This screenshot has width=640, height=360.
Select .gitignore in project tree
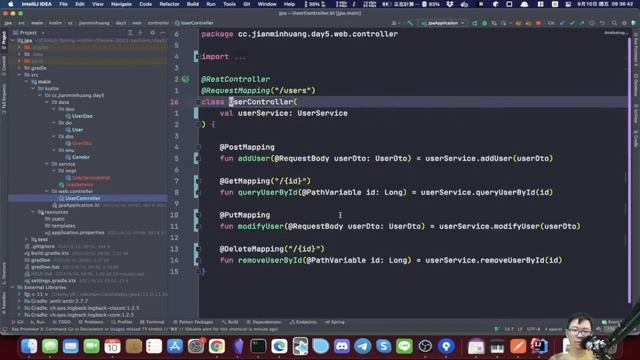(40, 246)
